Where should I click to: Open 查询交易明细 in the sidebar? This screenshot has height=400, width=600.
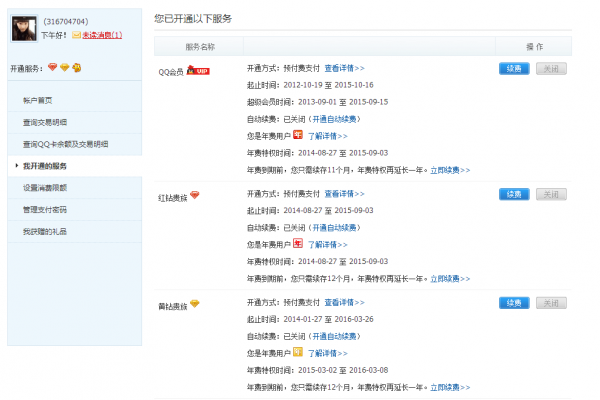coord(45,122)
